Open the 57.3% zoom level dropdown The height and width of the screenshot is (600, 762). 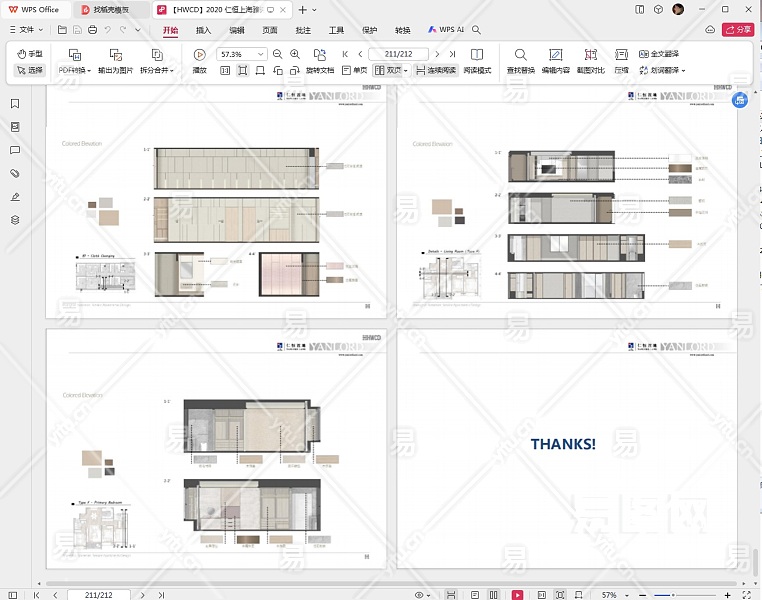click(x=261, y=54)
